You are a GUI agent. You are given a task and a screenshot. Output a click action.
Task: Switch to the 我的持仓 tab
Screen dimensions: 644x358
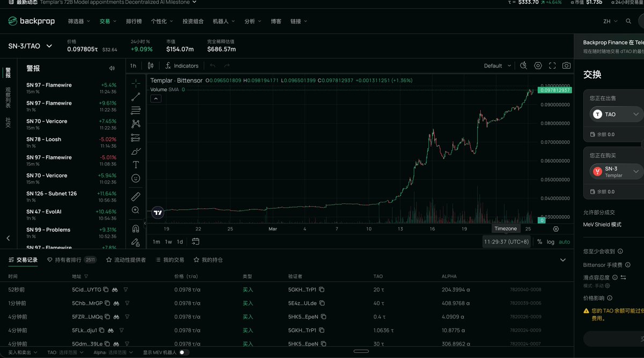(x=208, y=260)
